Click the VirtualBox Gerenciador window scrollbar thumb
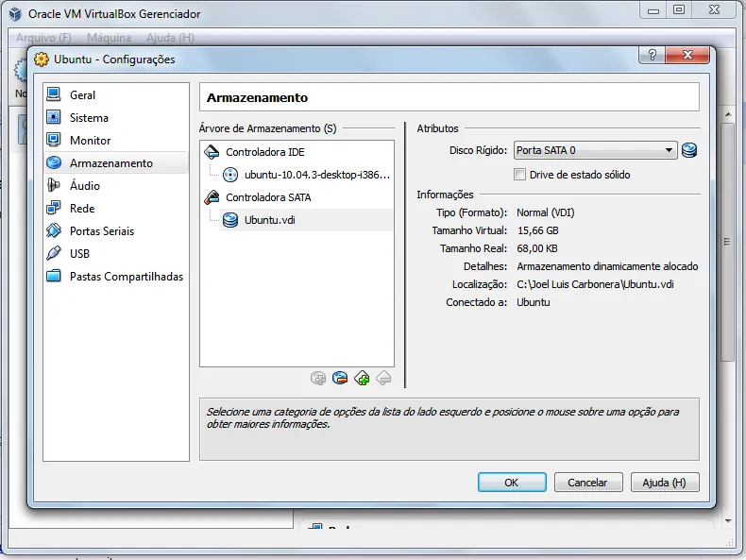Image resolution: width=746 pixels, height=560 pixels. [727, 242]
